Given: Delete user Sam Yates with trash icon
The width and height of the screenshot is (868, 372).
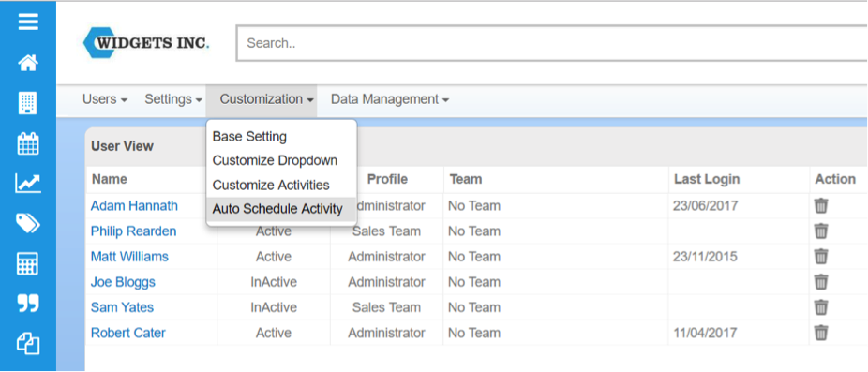Looking at the screenshot, I should pyautogui.click(x=821, y=307).
